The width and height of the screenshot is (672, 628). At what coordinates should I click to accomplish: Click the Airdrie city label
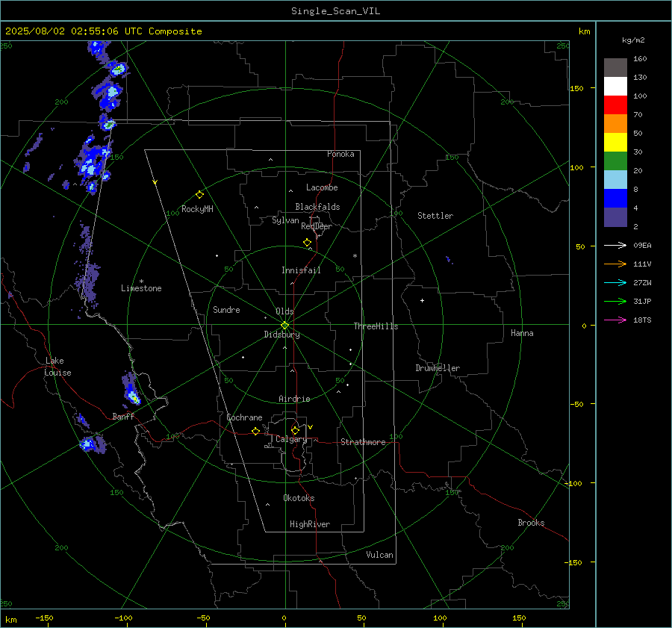coord(294,399)
